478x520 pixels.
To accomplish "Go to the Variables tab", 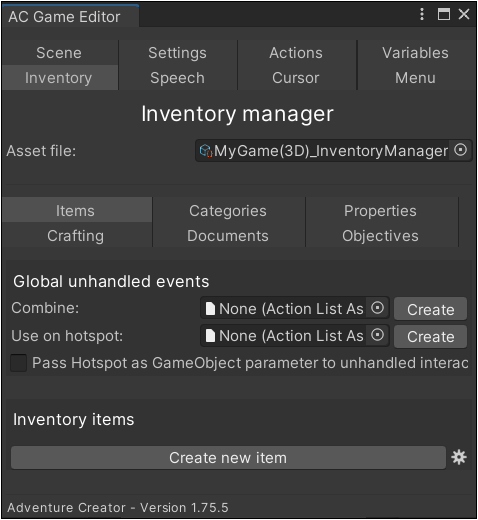I will pyautogui.click(x=415, y=53).
